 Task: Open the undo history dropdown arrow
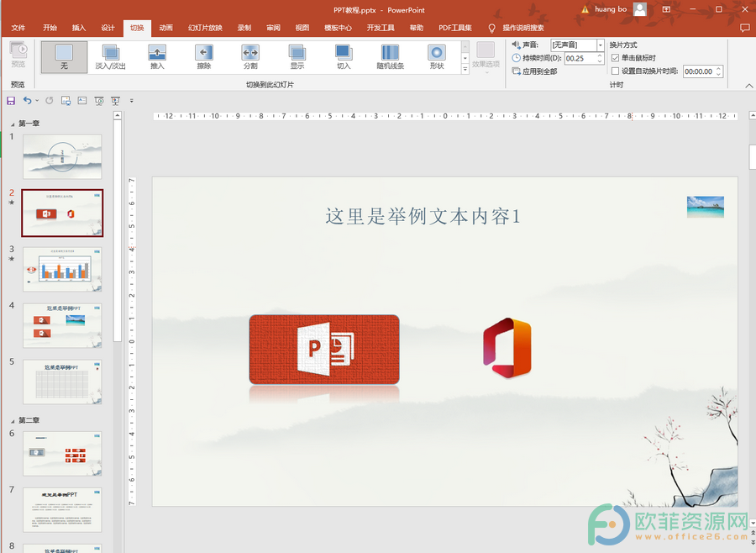coord(37,100)
